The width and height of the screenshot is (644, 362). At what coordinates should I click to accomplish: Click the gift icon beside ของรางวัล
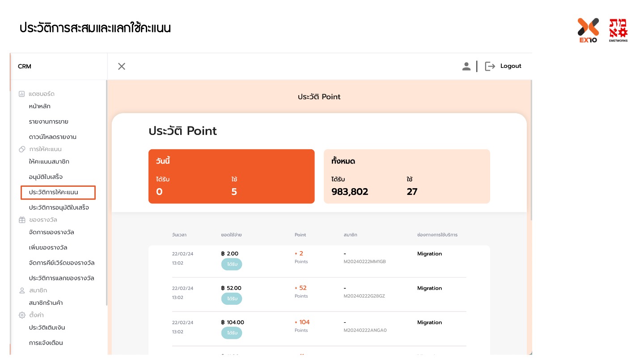[x=21, y=220]
